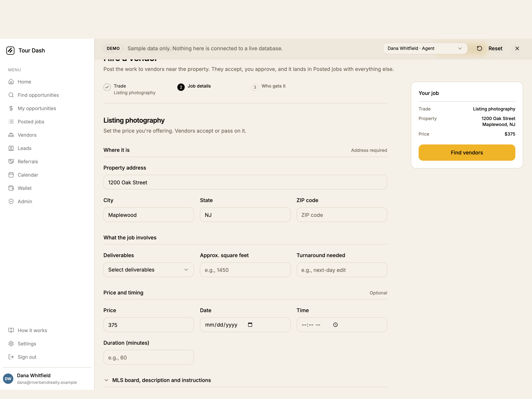532x399 pixels.
Task: Click the DW avatar badge
Action: click(x=8, y=379)
